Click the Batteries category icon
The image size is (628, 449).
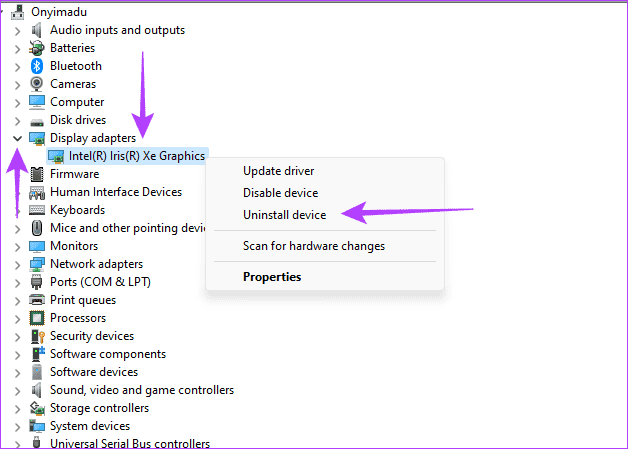36,48
